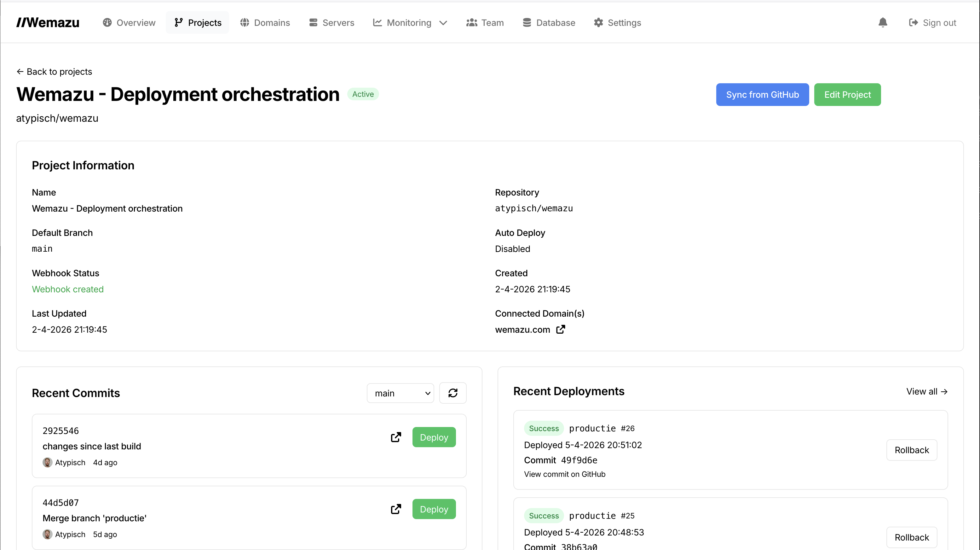Open View all recent deployments
This screenshot has width=980, height=550.
pyautogui.click(x=926, y=391)
